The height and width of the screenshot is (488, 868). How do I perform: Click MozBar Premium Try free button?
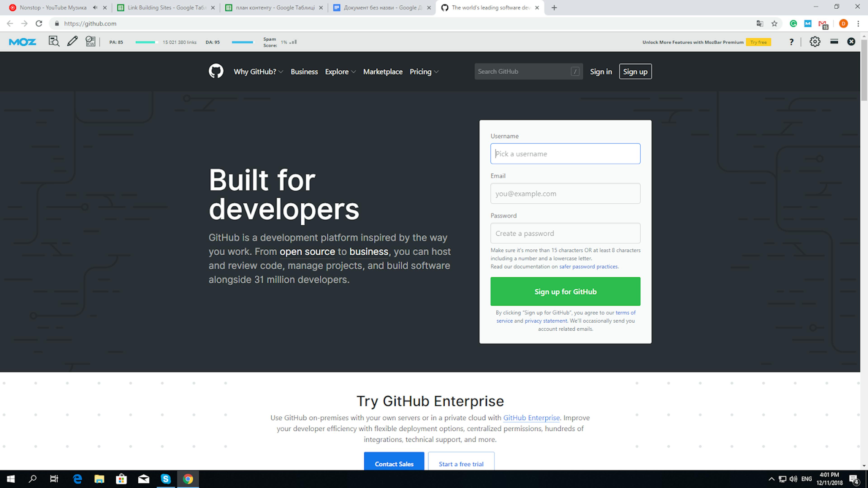click(x=758, y=42)
